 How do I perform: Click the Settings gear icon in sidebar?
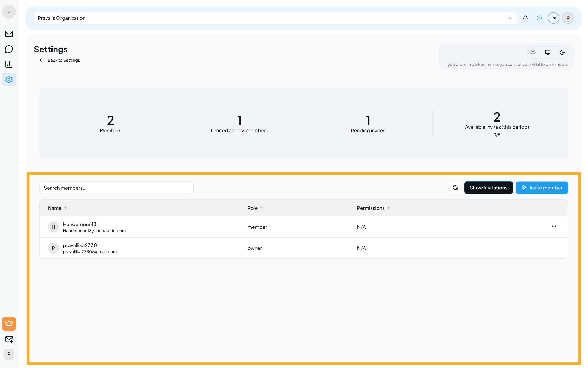pos(9,79)
